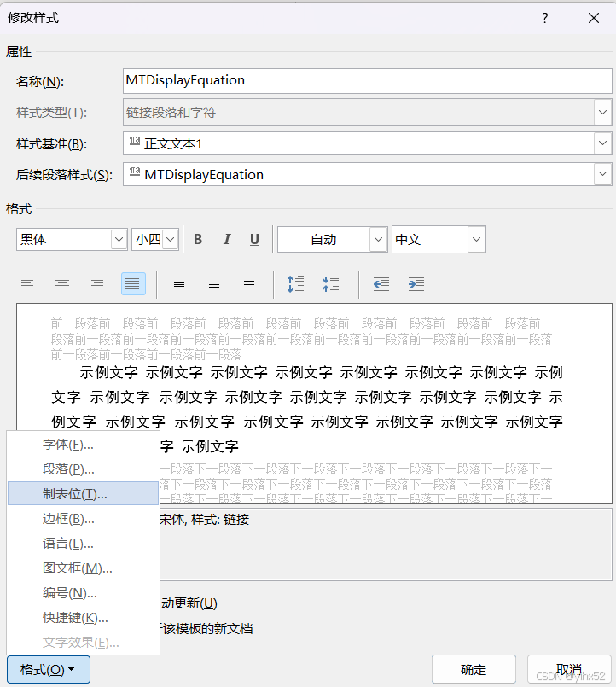616x687 pixels.
Task: Close the Modify Style dialog
Action: 594,18
